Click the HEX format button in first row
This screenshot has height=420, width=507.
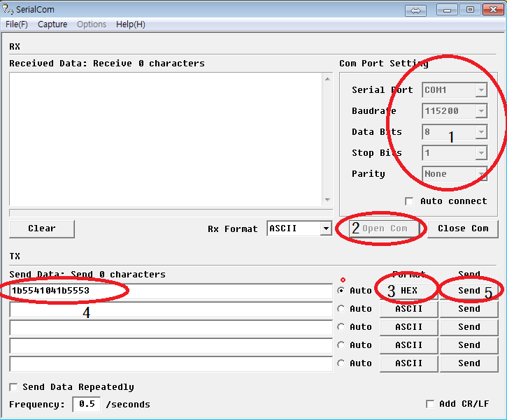coord(409,290)
